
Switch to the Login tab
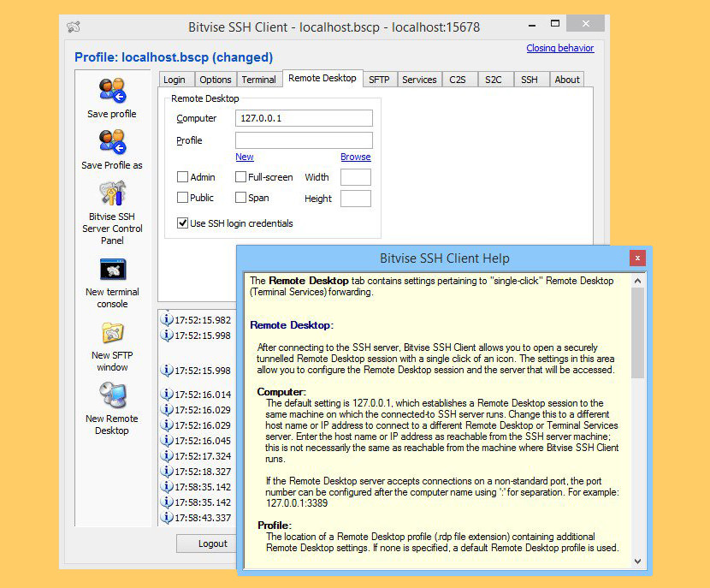pyautogui.click(x=176, y=80)
